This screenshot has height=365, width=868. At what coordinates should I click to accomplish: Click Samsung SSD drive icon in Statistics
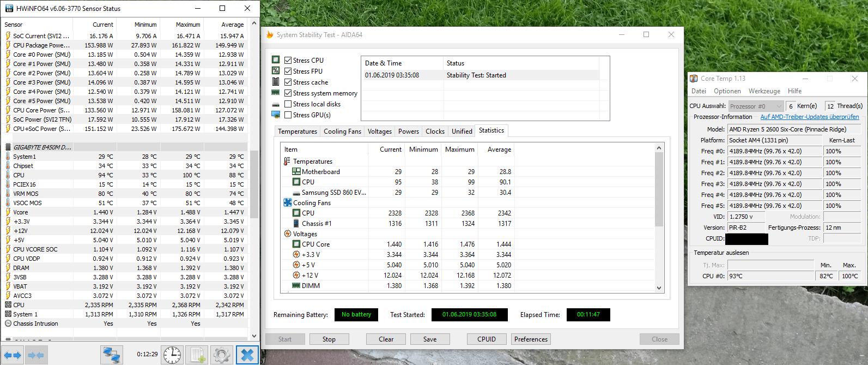click(x=296, y=193)
